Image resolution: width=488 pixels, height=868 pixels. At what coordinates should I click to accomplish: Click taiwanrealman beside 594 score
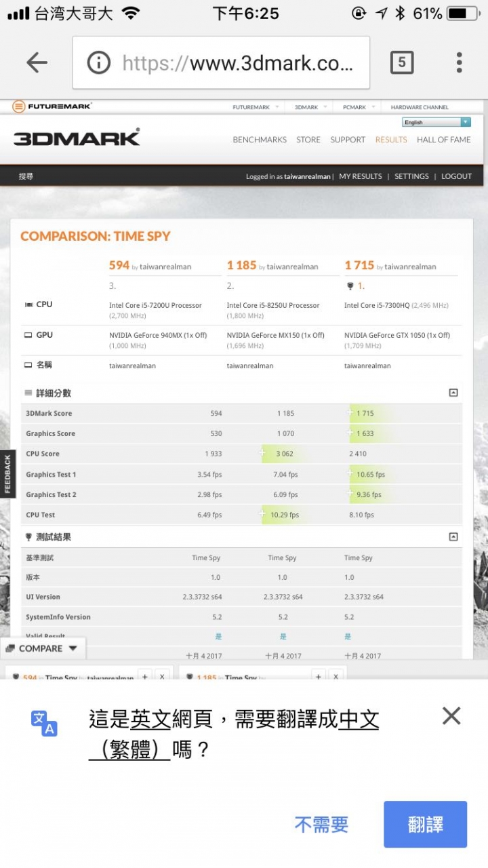(x=165, y=267)
